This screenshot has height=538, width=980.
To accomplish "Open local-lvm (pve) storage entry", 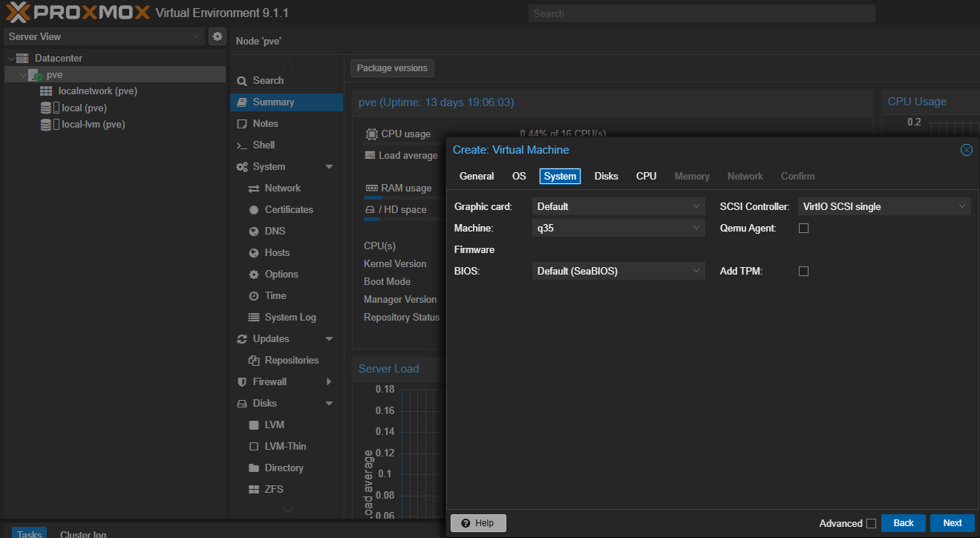I will pos(93,124).
